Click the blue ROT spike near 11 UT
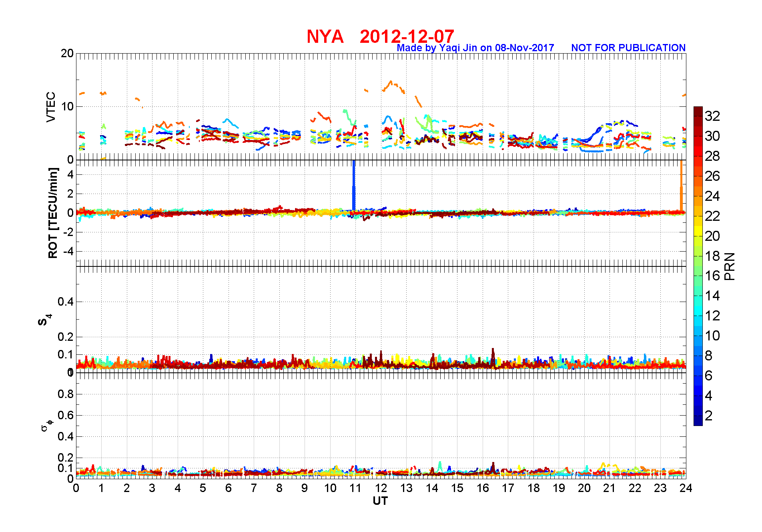762x532 pixels. tap(354, 185)
